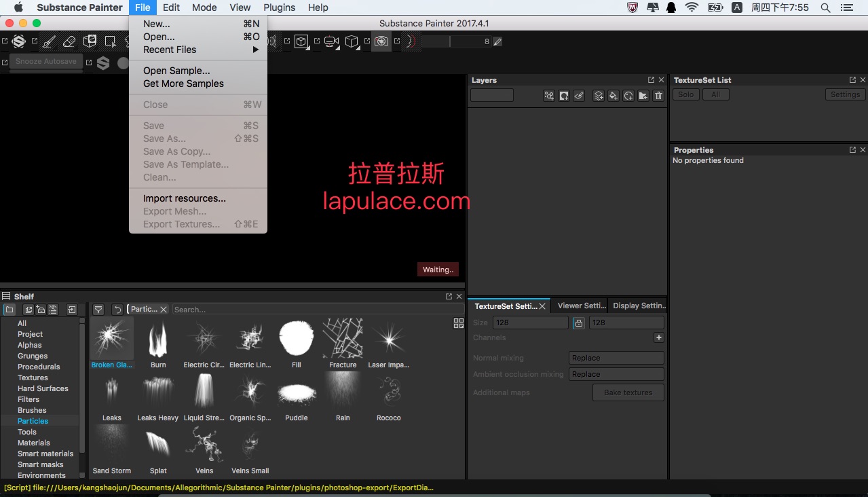
Task: Open the Plugins menu
Action: [280, 7]
